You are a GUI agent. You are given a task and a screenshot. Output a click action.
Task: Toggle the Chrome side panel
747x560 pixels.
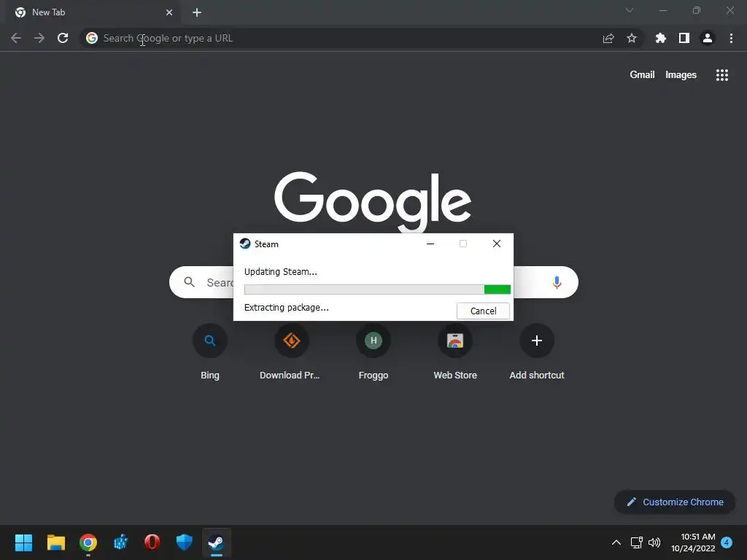point(684,38)
